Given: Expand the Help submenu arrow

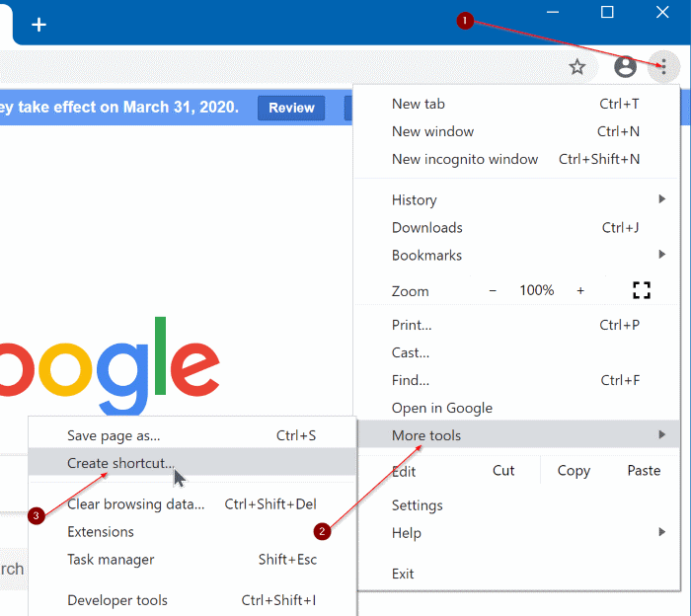Looking at the screenshot, I should point(661,532).
